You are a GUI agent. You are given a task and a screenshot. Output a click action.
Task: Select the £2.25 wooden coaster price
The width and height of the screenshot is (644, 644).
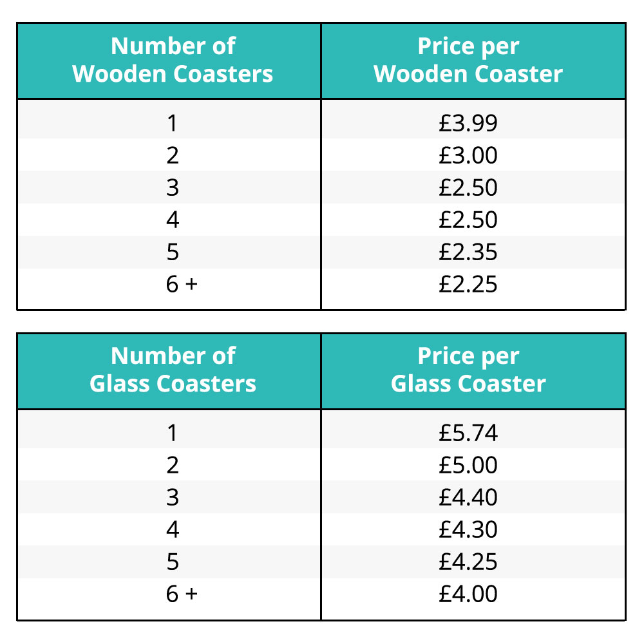(x=468, y=284)
